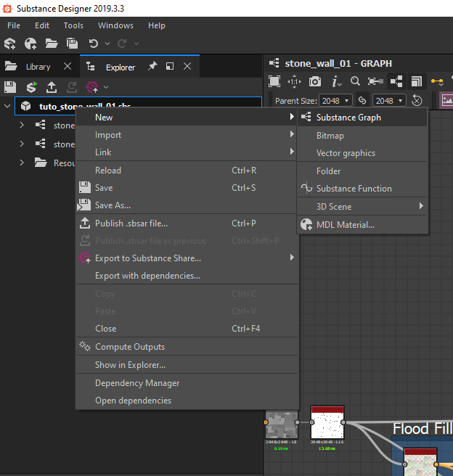Reset graph zoom to 1:1
The height and width of the screenshot is (476, 453).
tap(294, 82)
